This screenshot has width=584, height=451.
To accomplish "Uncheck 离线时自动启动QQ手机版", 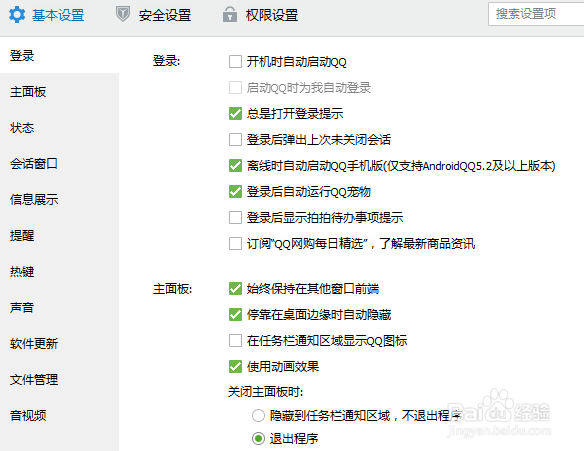I will [235, 166].
